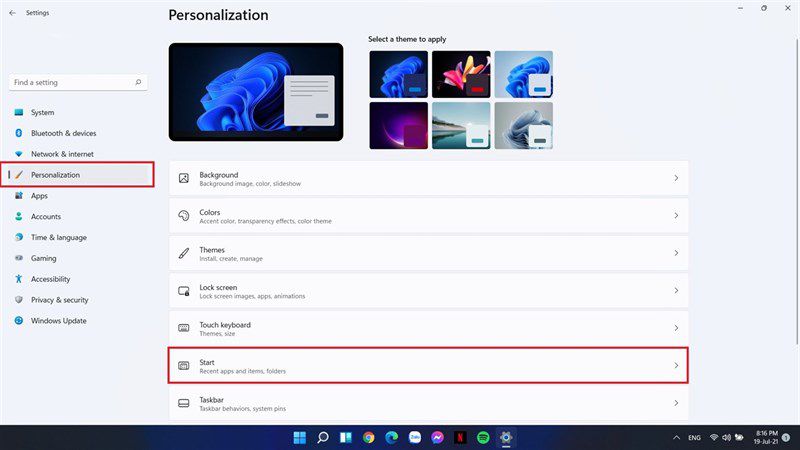Expand Lock screen with its chevron
The image size is (800, 450).
coord(676,291)
